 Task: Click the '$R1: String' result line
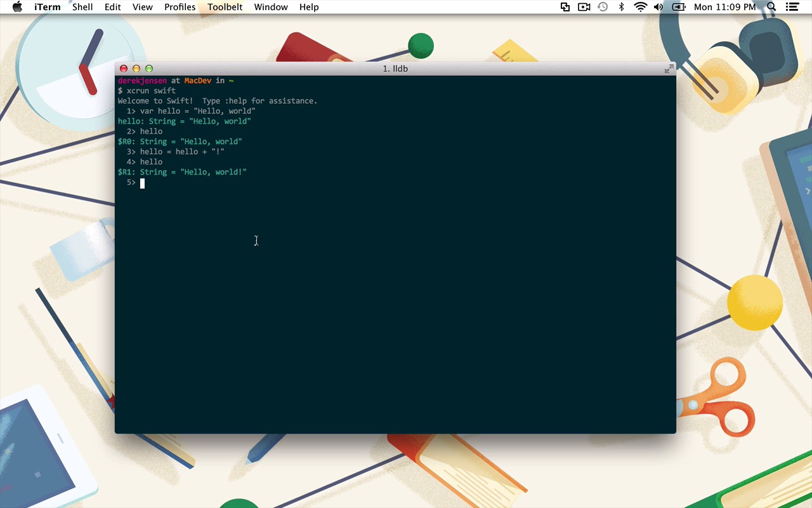pos(182,172)
